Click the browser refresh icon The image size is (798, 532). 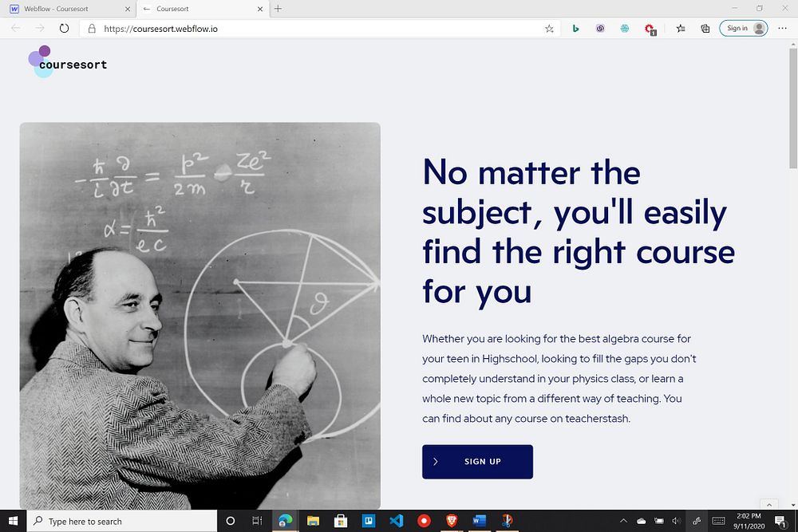(x=64, y=29)
